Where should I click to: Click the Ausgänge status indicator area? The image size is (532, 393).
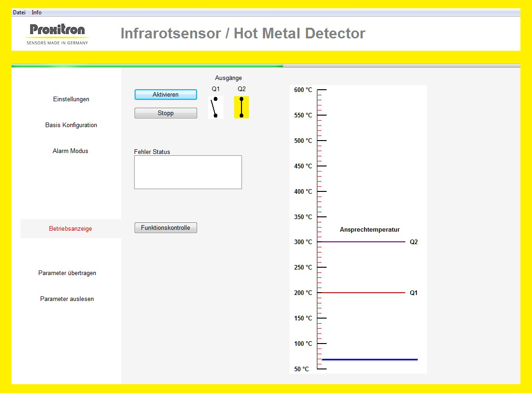[228, 78]
